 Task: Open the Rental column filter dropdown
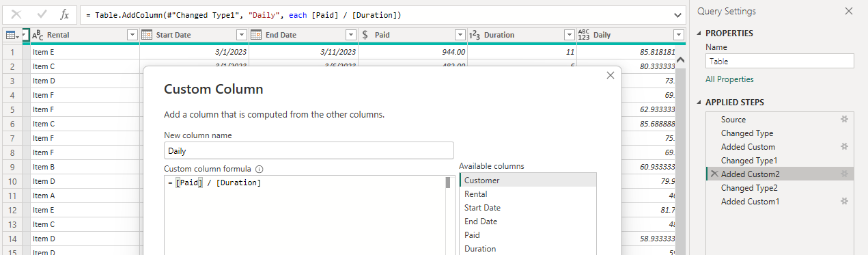click(132, 35)
